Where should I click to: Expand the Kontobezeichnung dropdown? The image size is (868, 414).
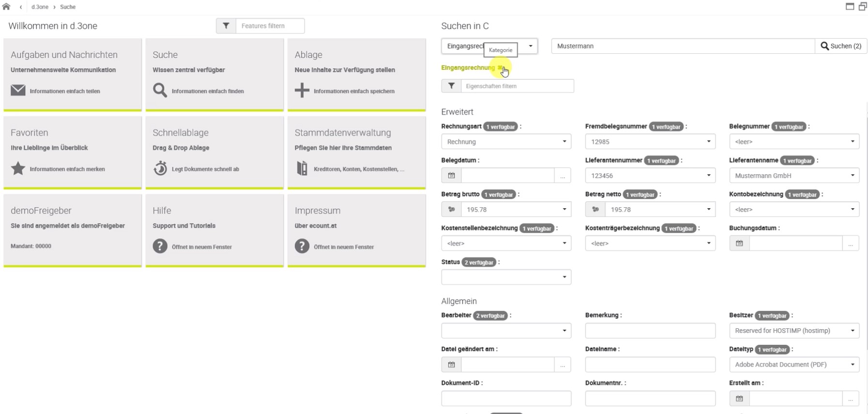(794, 209)
